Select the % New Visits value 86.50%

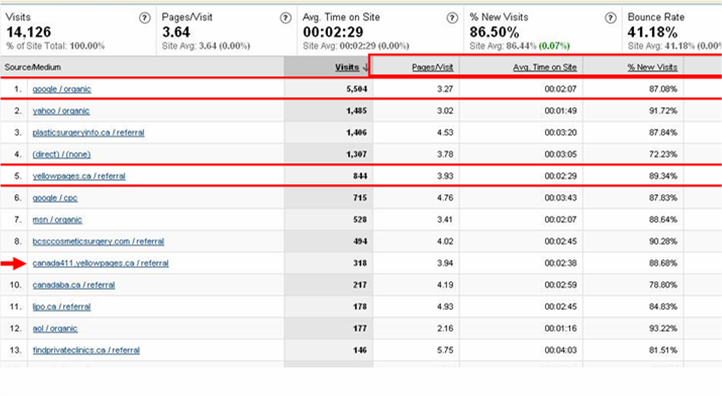pyautogui.click(x=494, y=32)
